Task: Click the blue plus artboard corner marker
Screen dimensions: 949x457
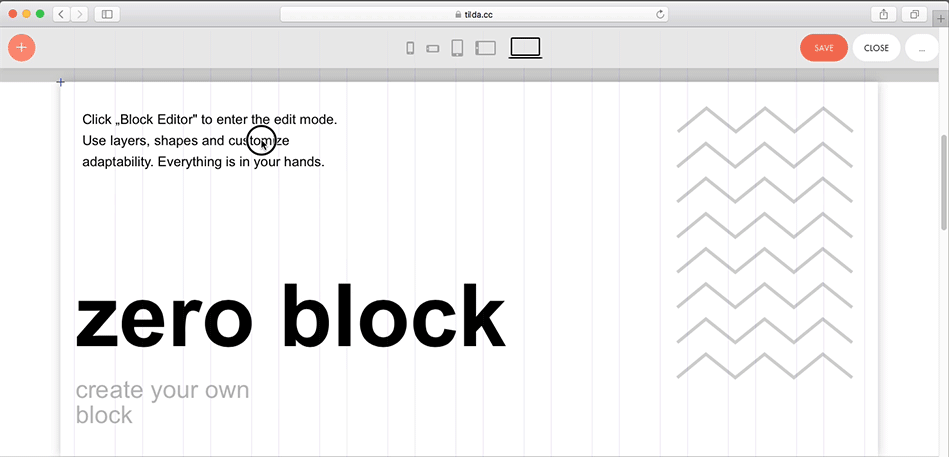Action: click(x=60, y=82)
